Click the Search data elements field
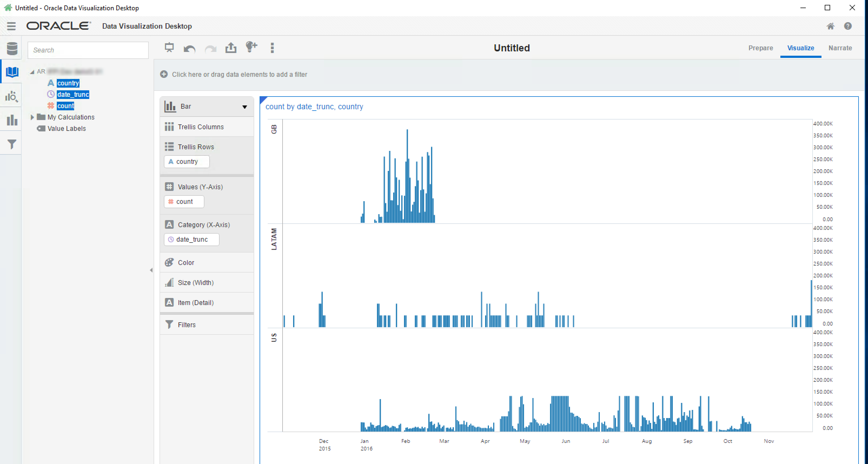868x464 pixels. click(x=88, y=50)
